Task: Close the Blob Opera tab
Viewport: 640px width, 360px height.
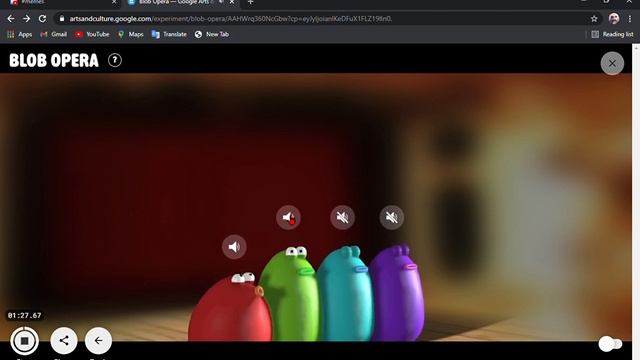Action: 232,2
